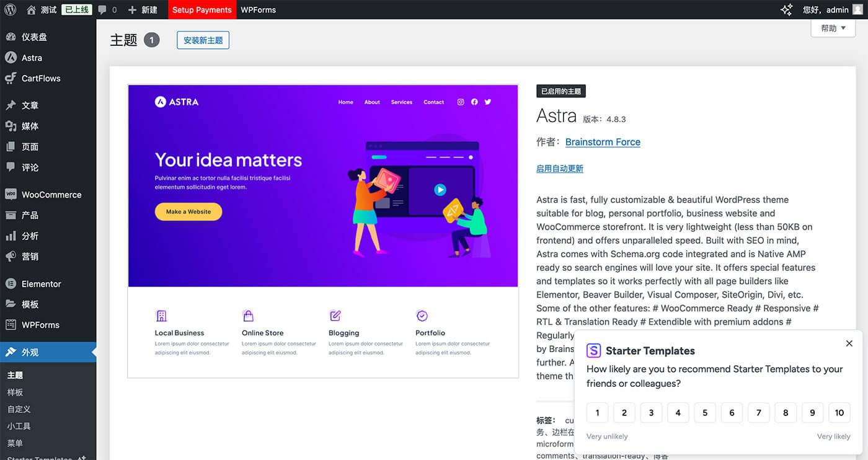The width and height of the screenshot is (868, 460).
Task: Open the 新建 menu in admin bar
Action: 143,10
